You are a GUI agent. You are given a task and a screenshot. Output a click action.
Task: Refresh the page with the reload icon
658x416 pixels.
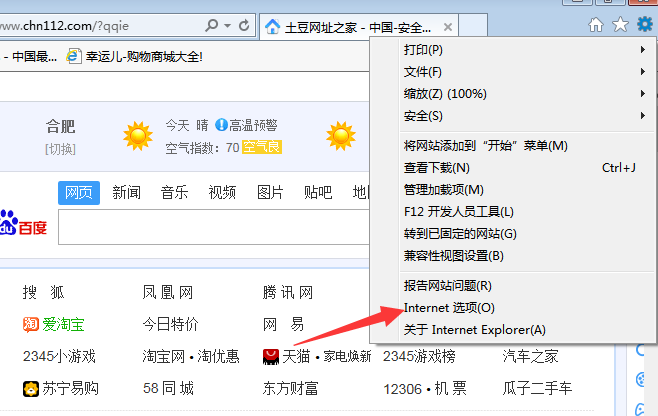tap(244, 26)
